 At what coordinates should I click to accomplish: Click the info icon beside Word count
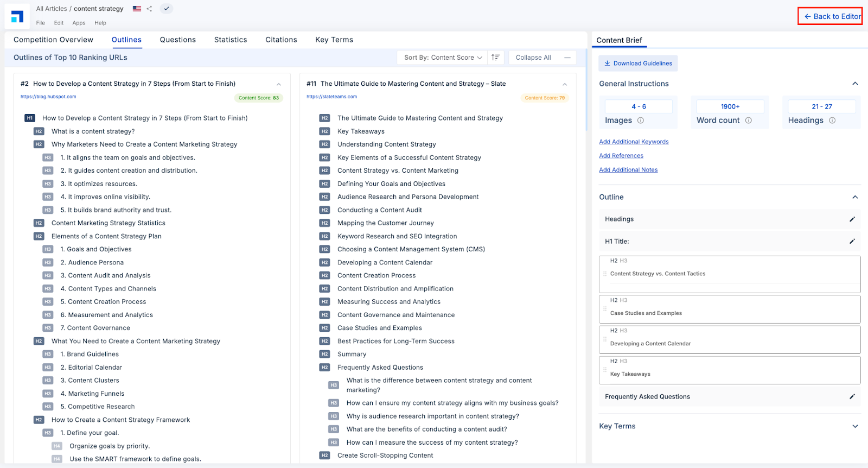[749, 121]
